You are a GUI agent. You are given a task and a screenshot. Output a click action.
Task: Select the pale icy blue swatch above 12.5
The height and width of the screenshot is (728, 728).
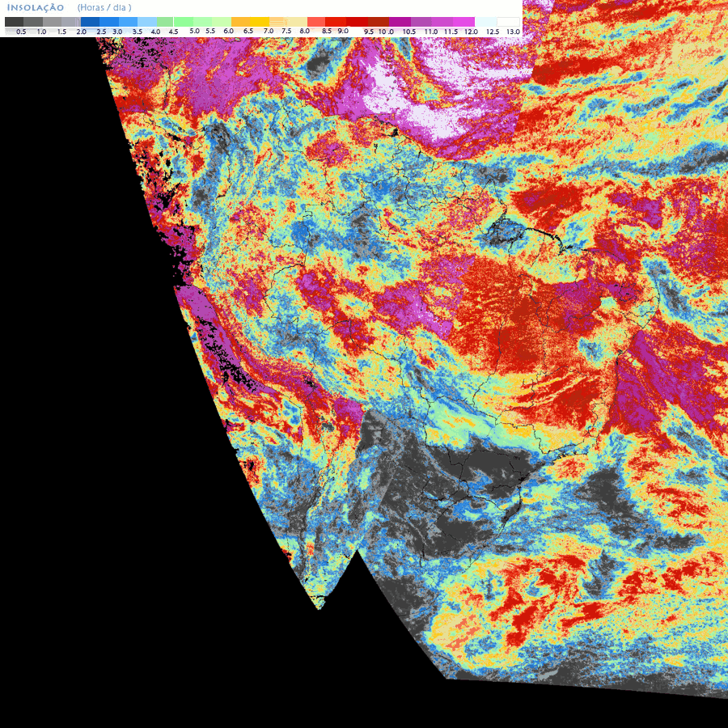tap(485, 22)
